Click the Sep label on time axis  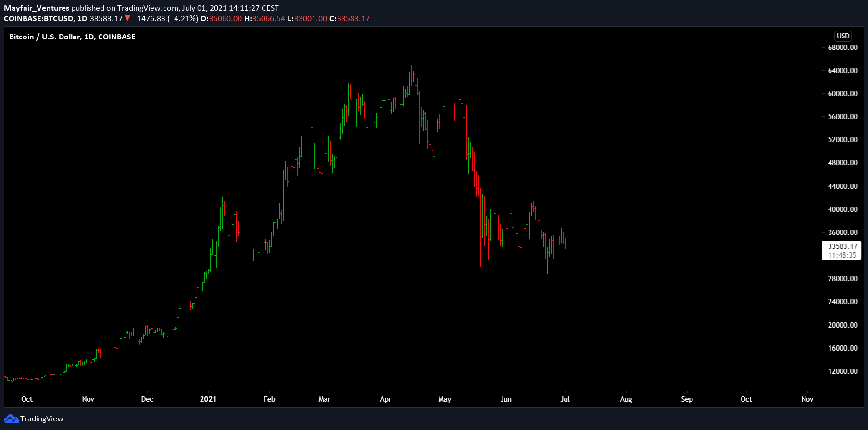pos(687,399)
